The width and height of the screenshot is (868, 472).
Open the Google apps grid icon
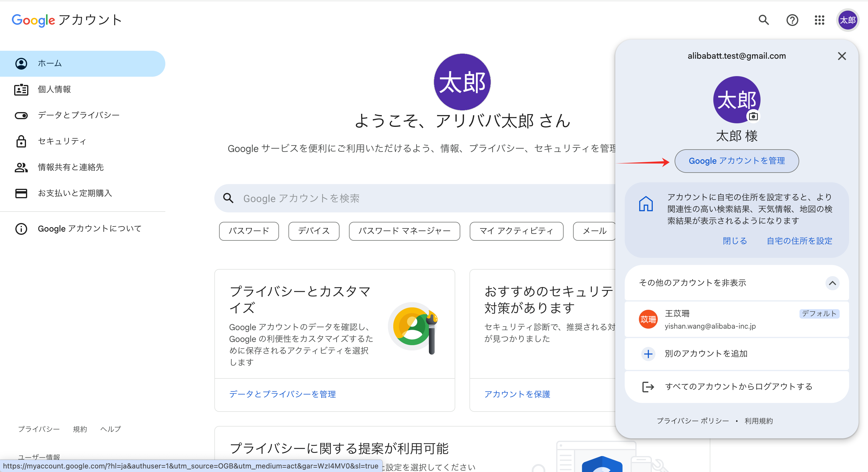[x=819, y=20]
